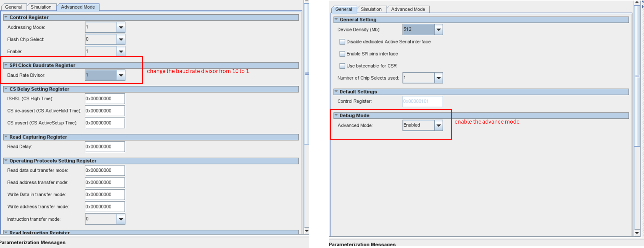Collapse the Read Capturing Register section

(x=6, y=137)
